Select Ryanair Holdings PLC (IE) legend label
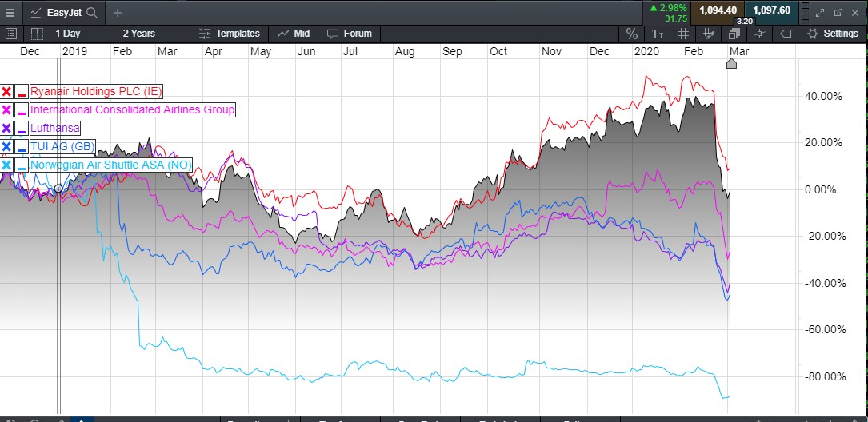Image resolution: width=868 pixels, height=422 pixels. (96, 91)
